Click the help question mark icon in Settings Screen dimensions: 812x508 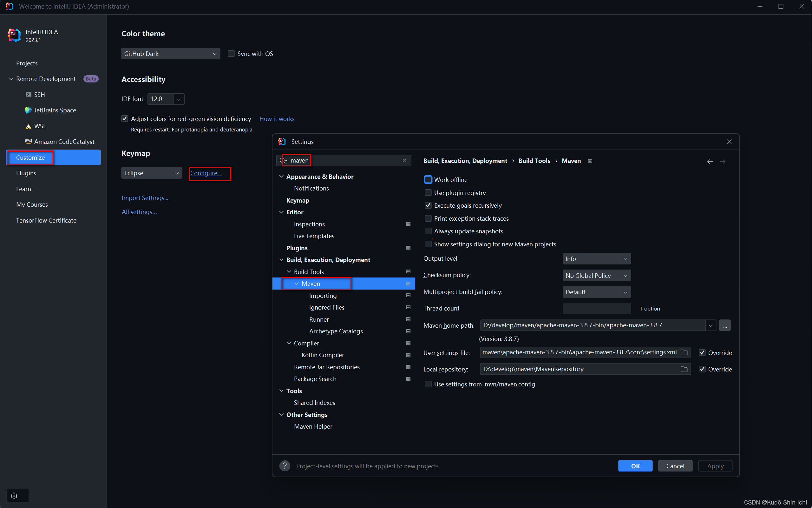[285, 466]
